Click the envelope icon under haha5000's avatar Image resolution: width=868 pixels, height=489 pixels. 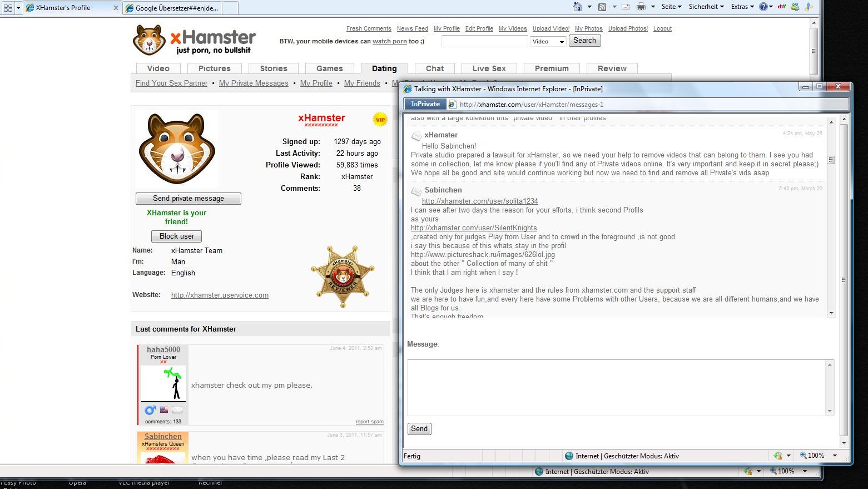click(x=177, y=410)
